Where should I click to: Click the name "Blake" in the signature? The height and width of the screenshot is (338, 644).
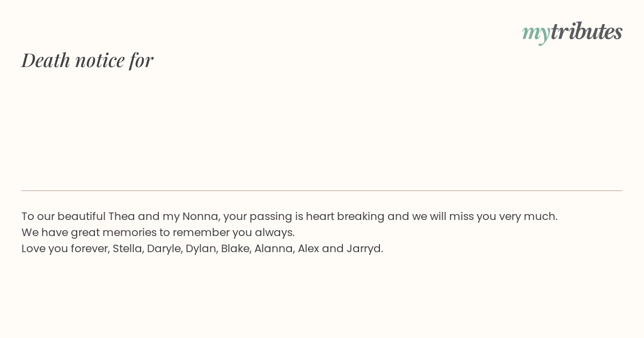235,248
